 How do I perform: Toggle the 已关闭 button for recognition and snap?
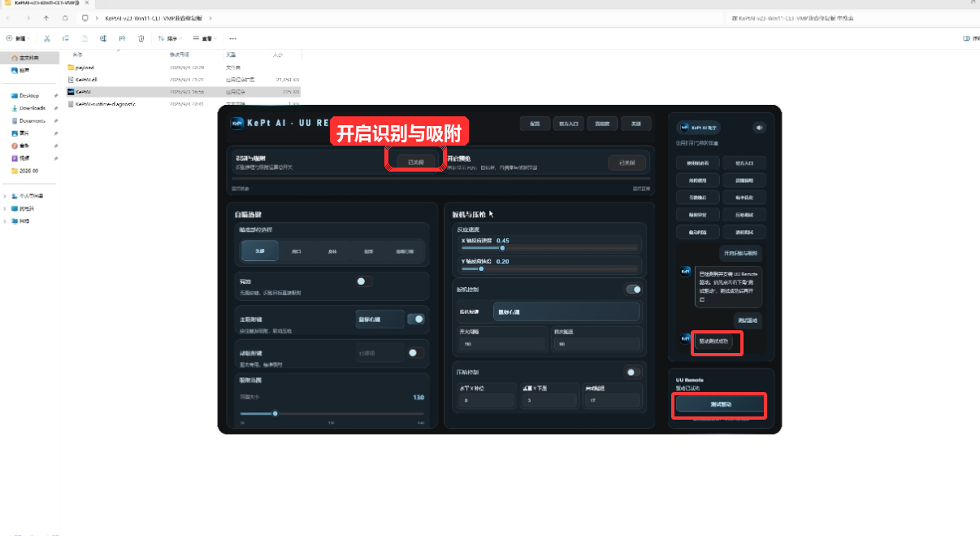415,162
